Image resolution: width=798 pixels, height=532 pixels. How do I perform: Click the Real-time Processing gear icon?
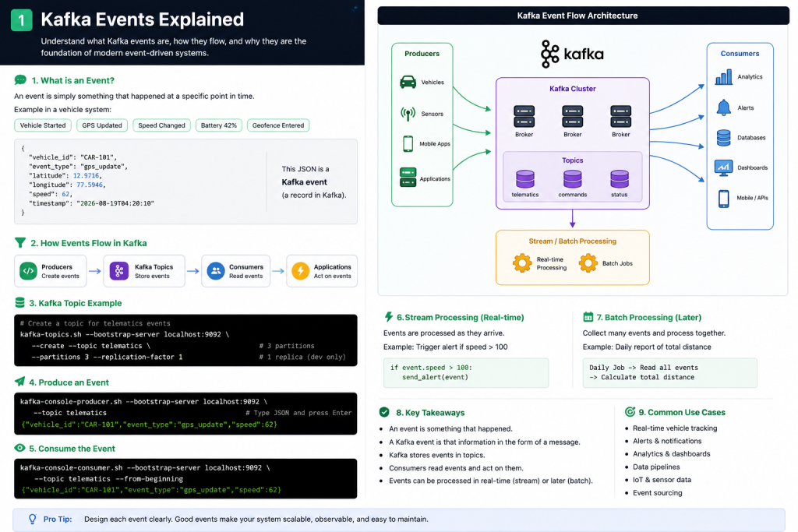tap(522, 263)
